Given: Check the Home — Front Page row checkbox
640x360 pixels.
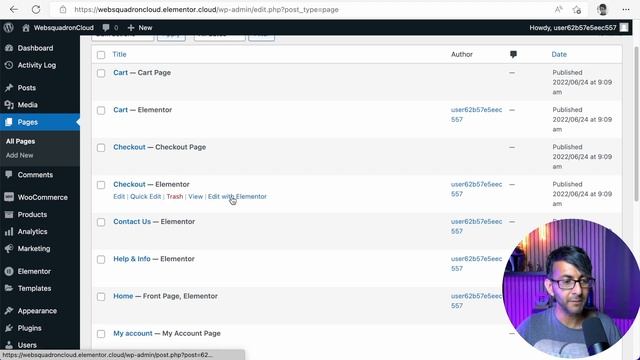Looking at the screenshot, I should point(101,297).
